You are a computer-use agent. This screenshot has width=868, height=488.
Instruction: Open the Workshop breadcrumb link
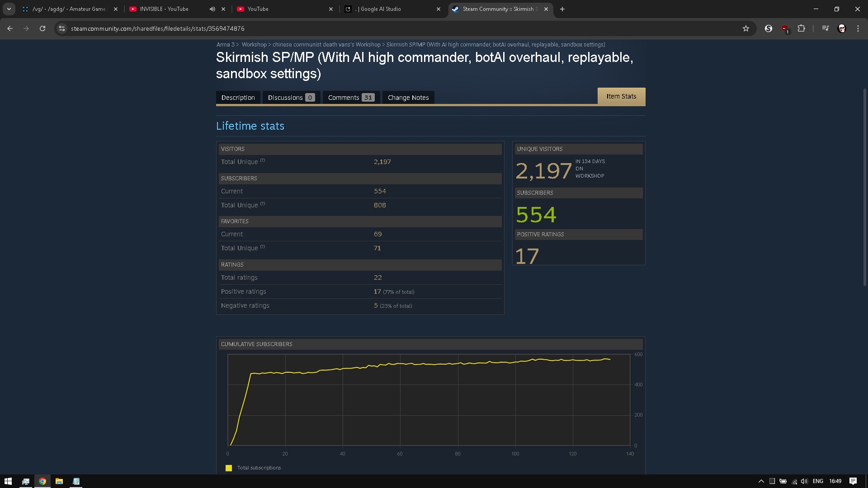pos(254,45)
